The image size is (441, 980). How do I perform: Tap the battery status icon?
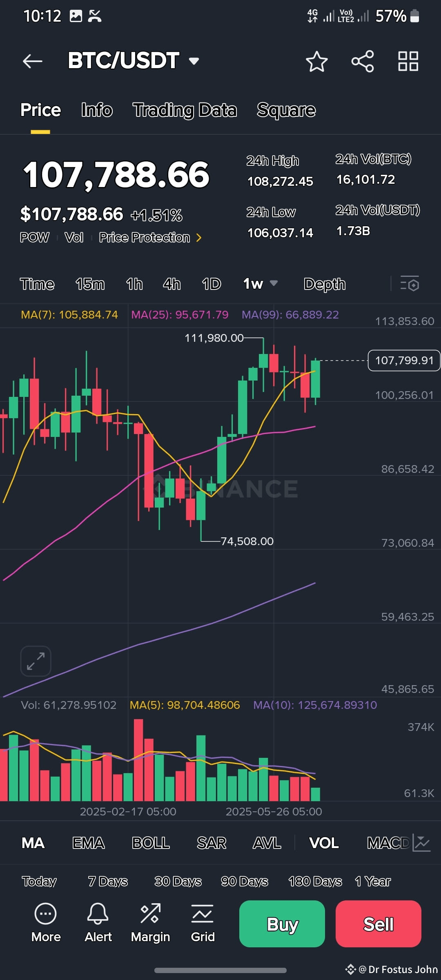point(414,16)
